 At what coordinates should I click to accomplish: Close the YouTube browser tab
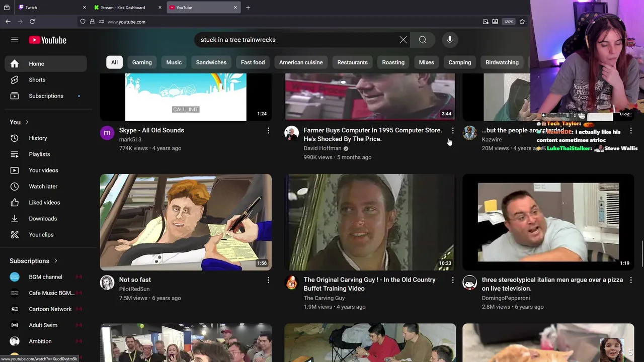coord(235,8)
